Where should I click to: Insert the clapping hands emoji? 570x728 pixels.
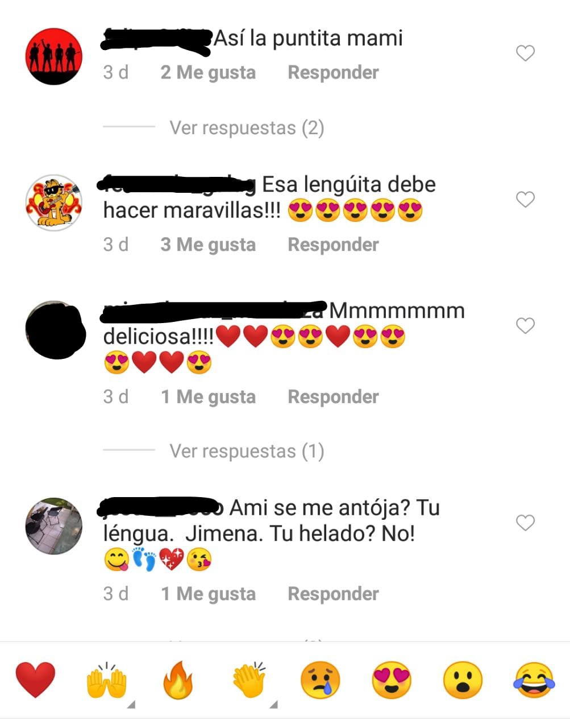[249, 680]
